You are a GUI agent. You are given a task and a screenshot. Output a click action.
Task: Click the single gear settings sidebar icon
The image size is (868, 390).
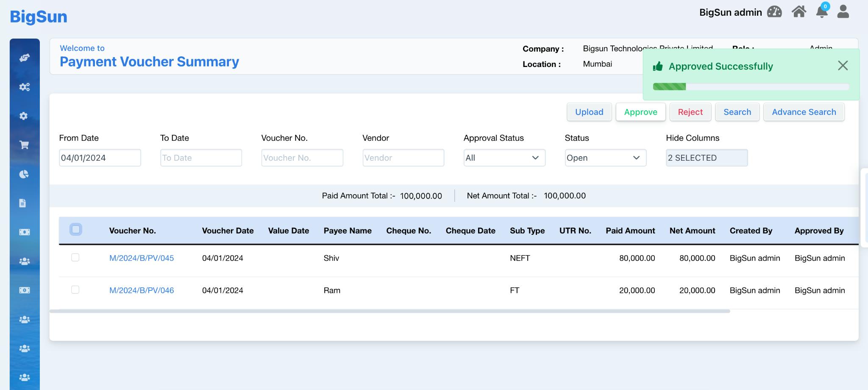point(24,116)
